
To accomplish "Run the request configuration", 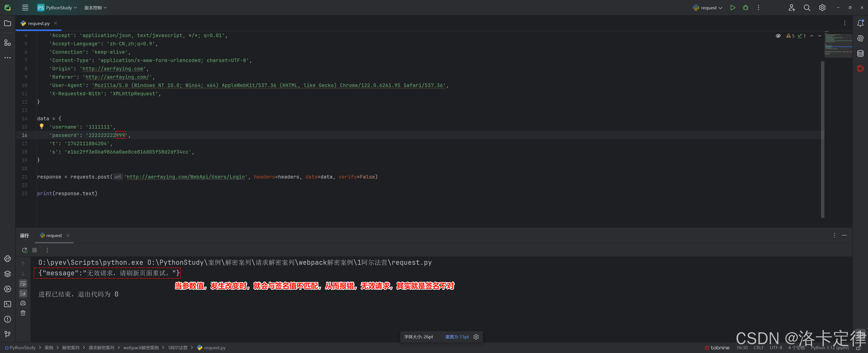I will point(733,7).
